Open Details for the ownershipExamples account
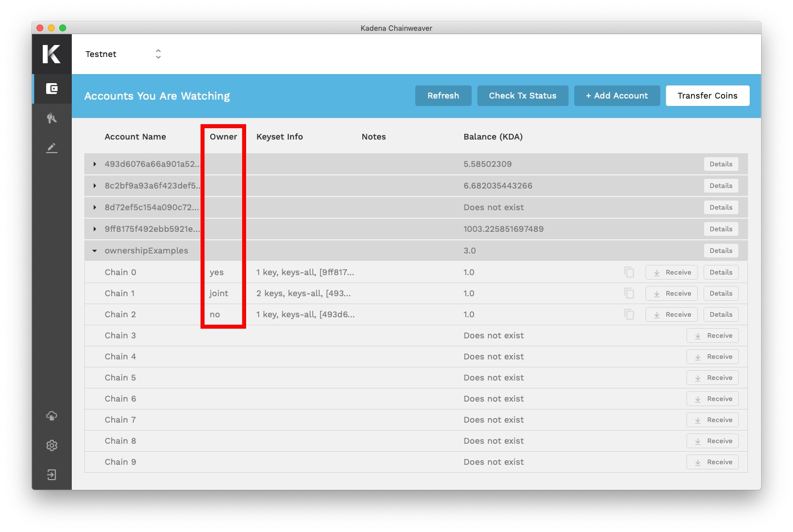 [721, 251]
